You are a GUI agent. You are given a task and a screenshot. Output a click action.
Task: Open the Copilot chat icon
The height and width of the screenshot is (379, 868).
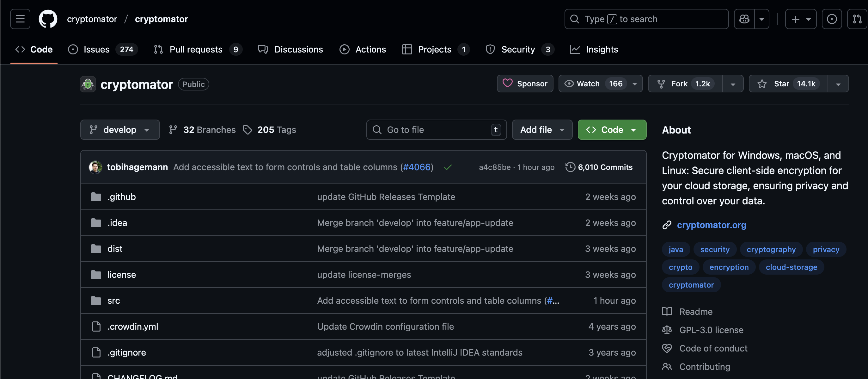pyautogui.click(x=744, y=19)
